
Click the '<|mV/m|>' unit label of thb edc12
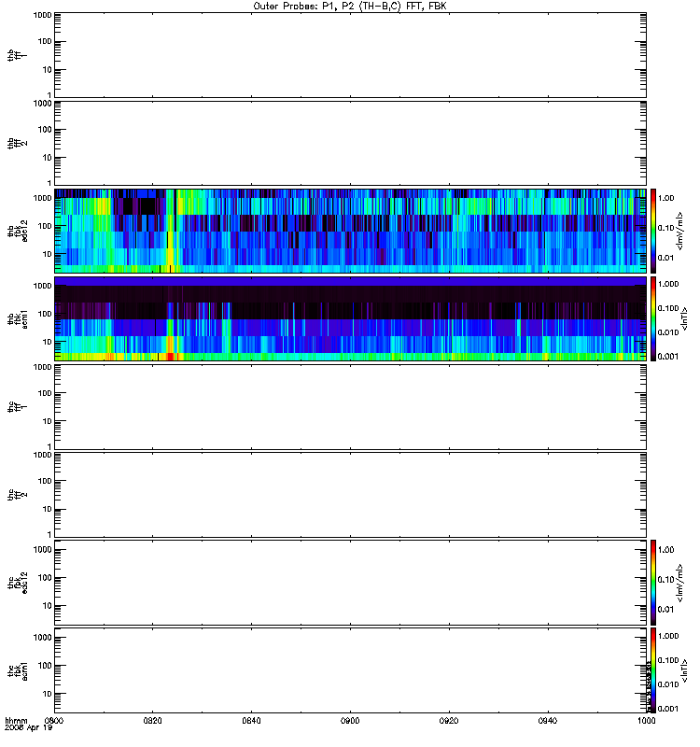(680, 231)
